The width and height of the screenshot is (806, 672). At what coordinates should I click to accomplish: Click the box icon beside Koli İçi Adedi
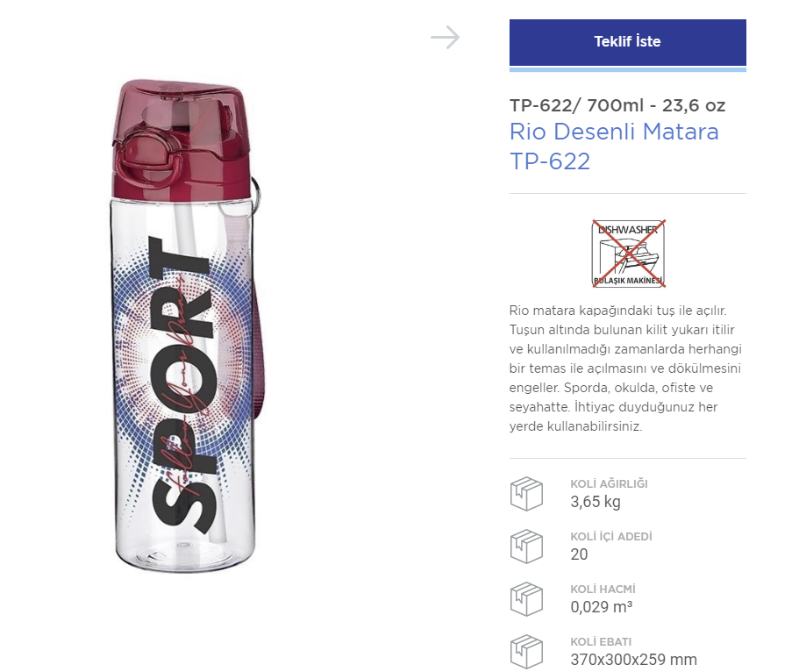pos(527,546)
